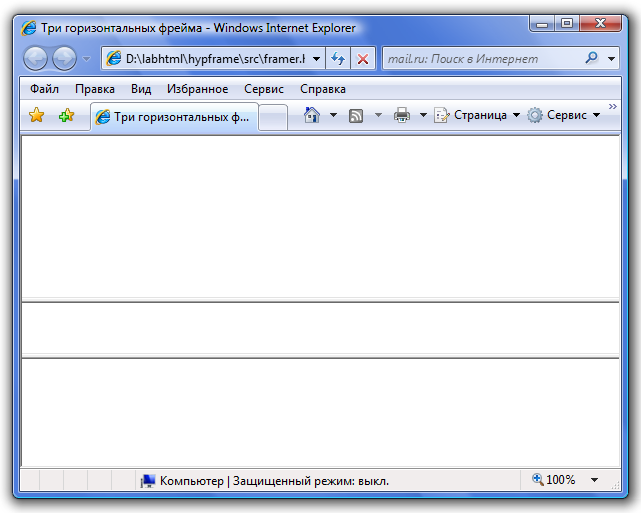Expand the Print dropdown arrow
Image resolution: width=641 pixels, height=513 pixels.
coord(424,115)
